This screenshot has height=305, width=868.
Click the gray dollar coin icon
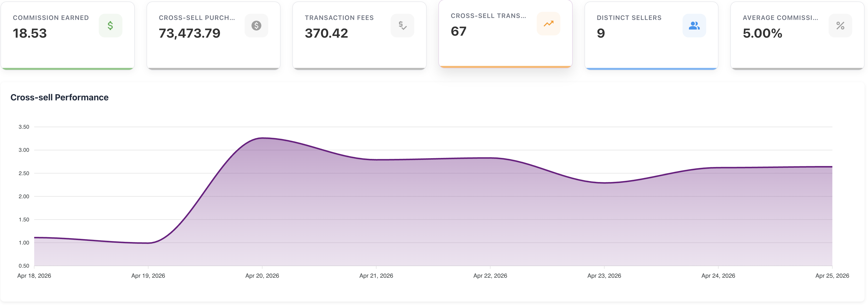pyautogui.click(x=256, y=26)
